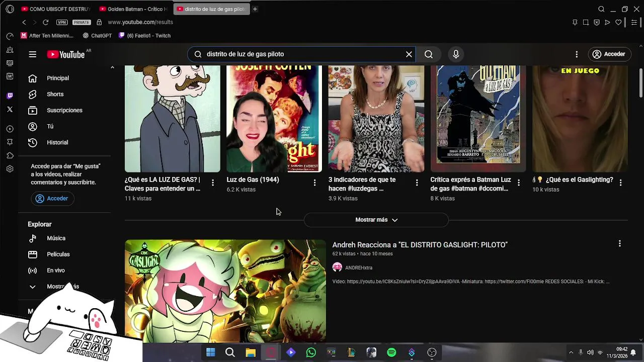Open File Explorer from the taskbar
The width and height of the screenshot is (644, 362).
click(x=251, y=352)
